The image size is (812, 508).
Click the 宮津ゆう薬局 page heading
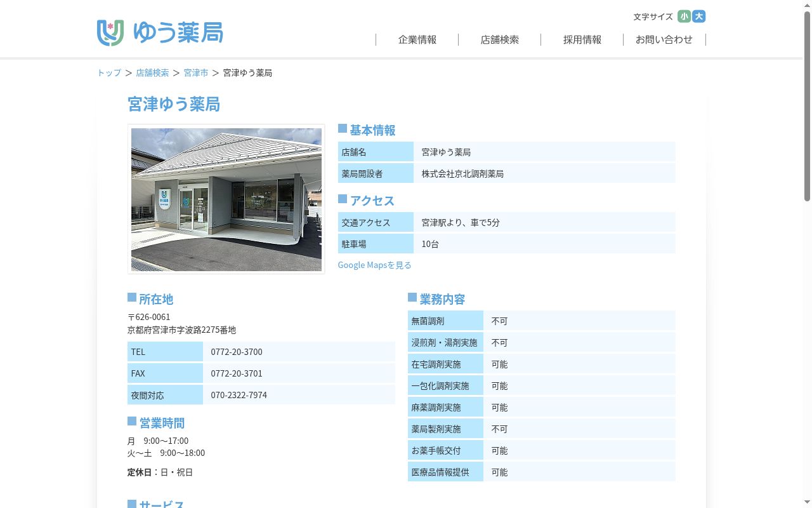(x=174, y=104)
